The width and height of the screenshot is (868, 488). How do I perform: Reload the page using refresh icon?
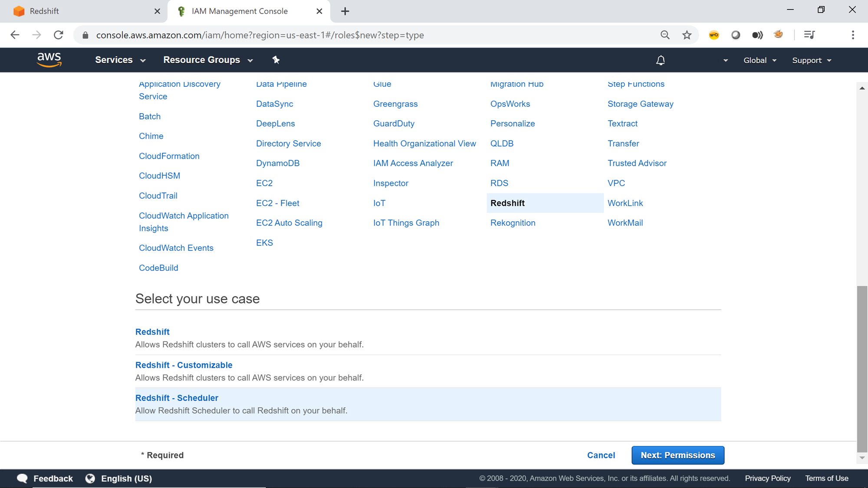59,35
